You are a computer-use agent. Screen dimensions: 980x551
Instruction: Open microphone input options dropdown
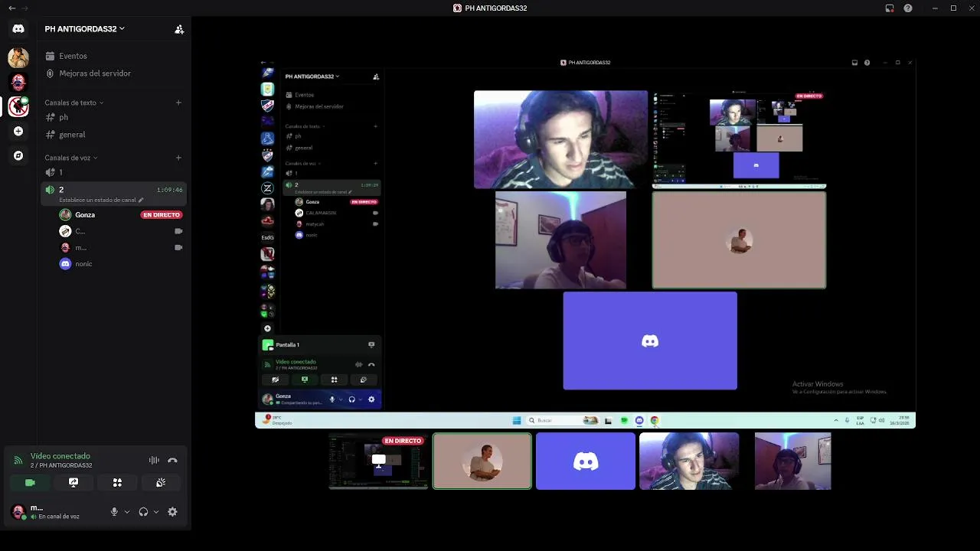(x=127, y=512)
